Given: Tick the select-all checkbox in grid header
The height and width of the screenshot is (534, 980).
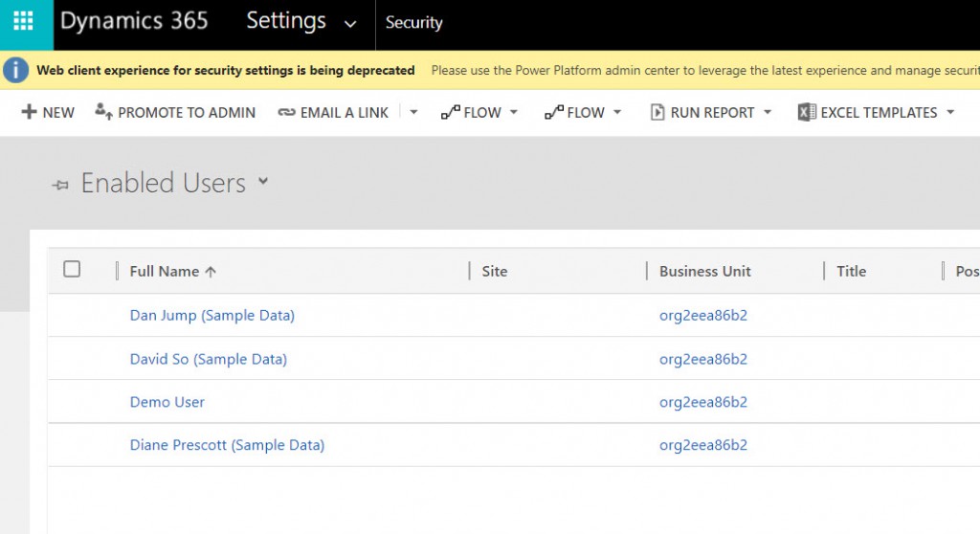Looking at the screenshot, I should coord(72,269).
